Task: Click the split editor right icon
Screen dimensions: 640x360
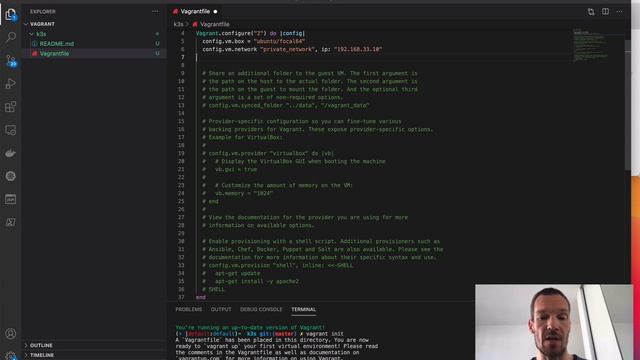Action: (x=605, y=11)
